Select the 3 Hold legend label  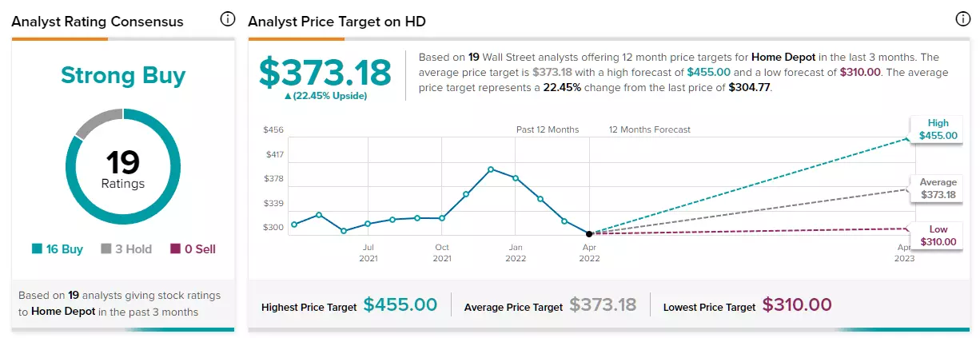tap(133, 249)
